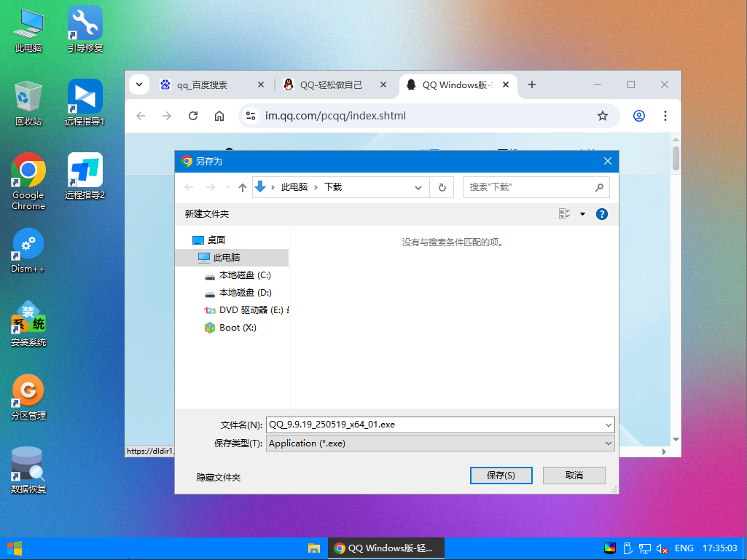Viewport: 747px width, 560px height.
Task: Open recent locations dropdown in dialog
Action: pos(227,187)
